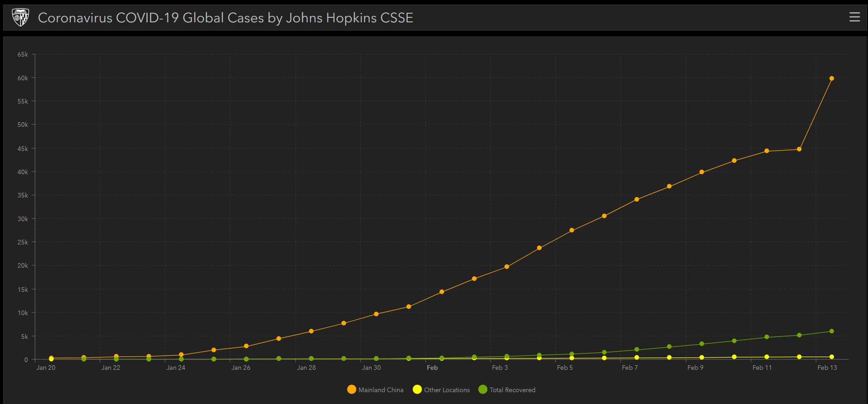Click the Feb 13 x-axis date label
Image resolution: width=868 pixels, height=404 pixels.
[827, 368]
